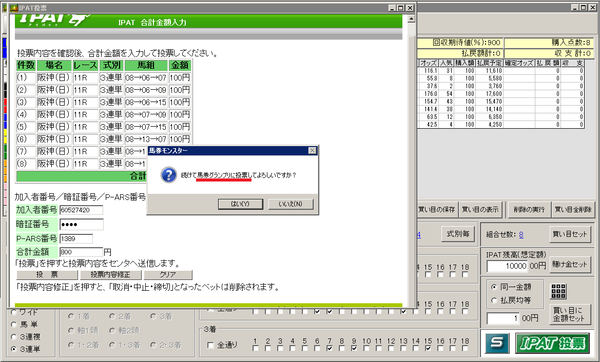
Task: Click the question mark dialog icon
Action: (x=168, y=175)
